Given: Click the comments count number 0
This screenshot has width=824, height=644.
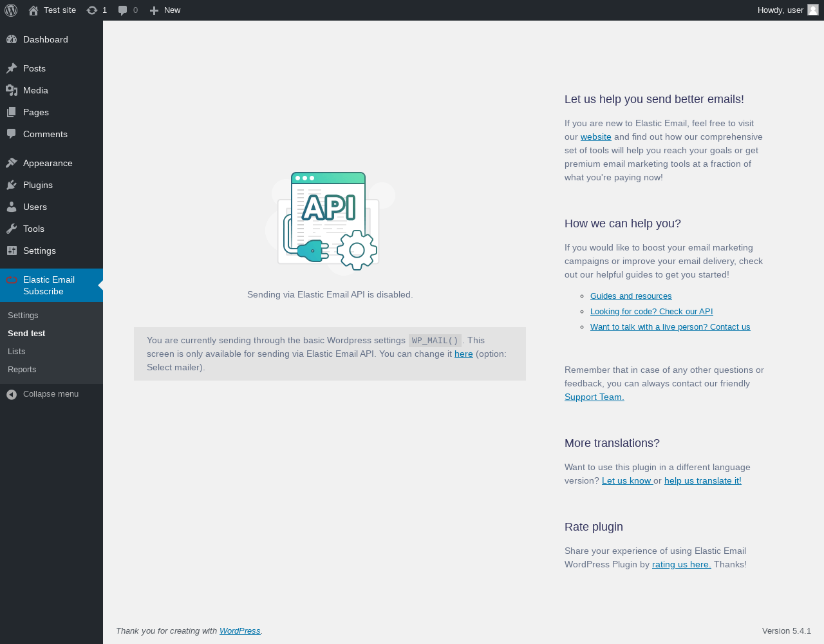Looking at the screenshot, I should click(135, 10).
